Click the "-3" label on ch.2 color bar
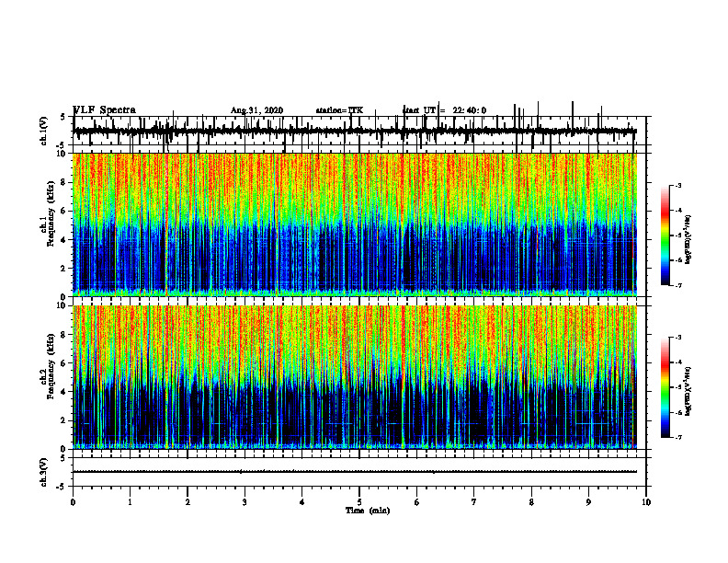This screenshot has height=563, width=728. pyautogui.click(x=678, y=338)
